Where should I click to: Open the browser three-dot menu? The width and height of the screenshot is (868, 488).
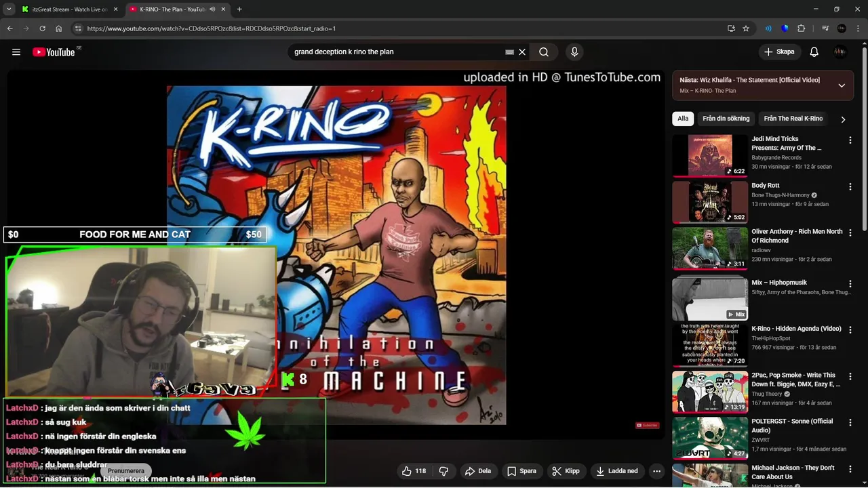(858, 28)
